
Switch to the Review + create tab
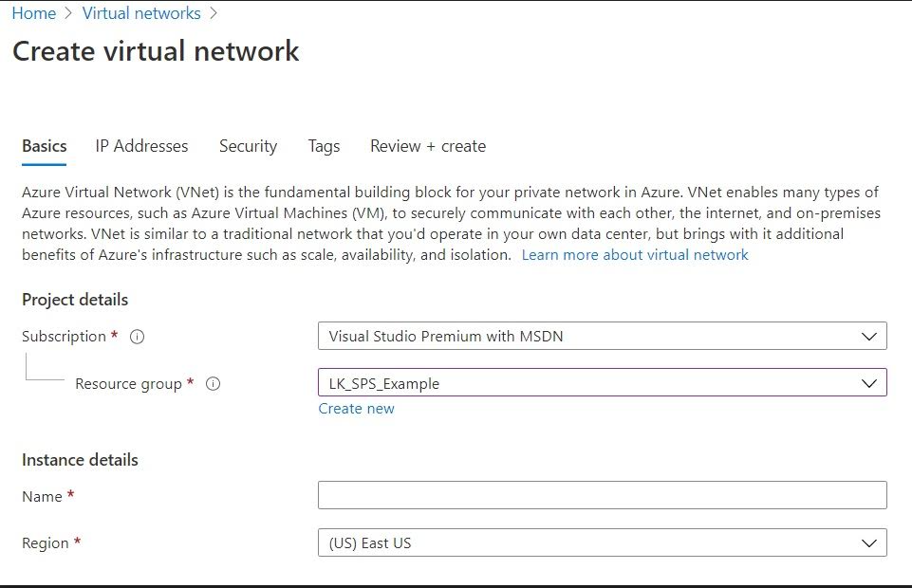pyautogui.click(x=428, y=146)
